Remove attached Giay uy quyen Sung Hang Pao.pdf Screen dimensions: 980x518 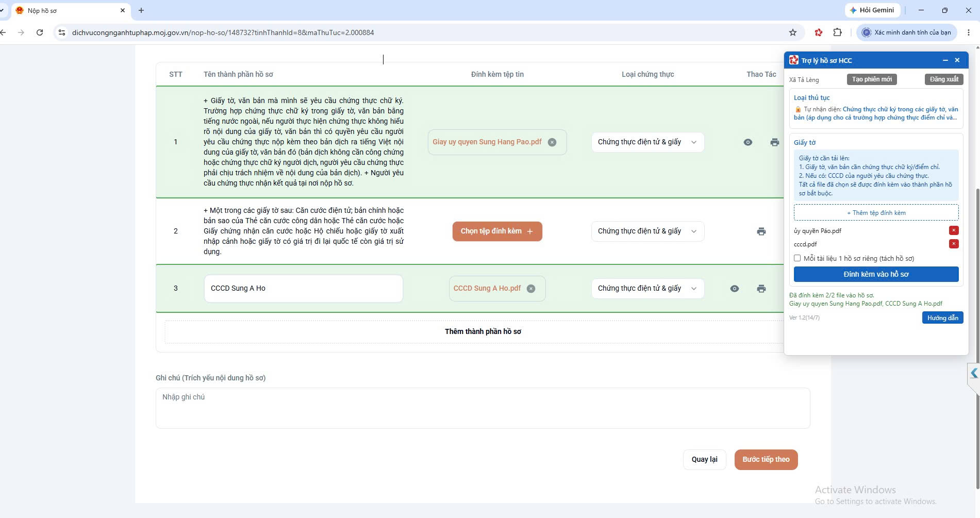(x=552, y=142)
